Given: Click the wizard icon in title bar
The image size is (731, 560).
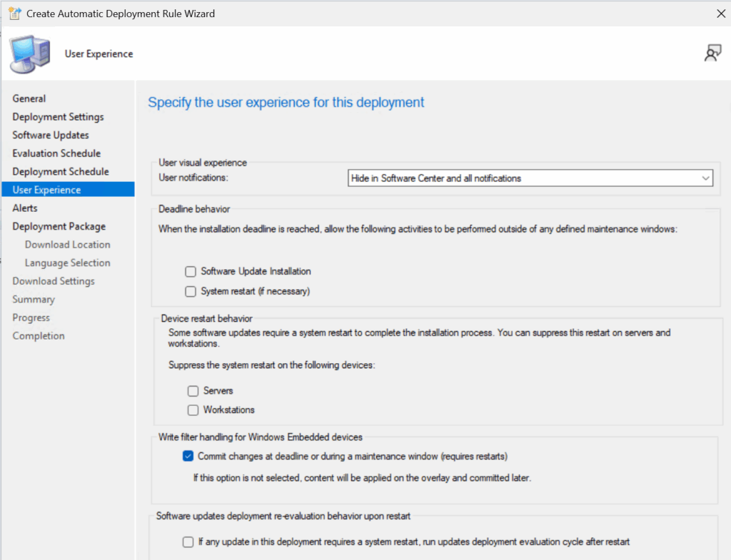Looking at the screenshot, I should click(14, 14).
